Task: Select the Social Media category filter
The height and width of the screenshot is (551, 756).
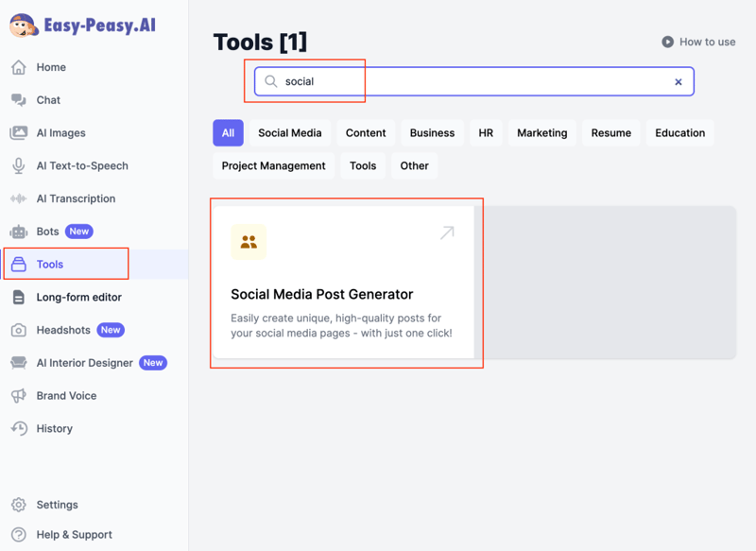Action: [x=289, y=133]
